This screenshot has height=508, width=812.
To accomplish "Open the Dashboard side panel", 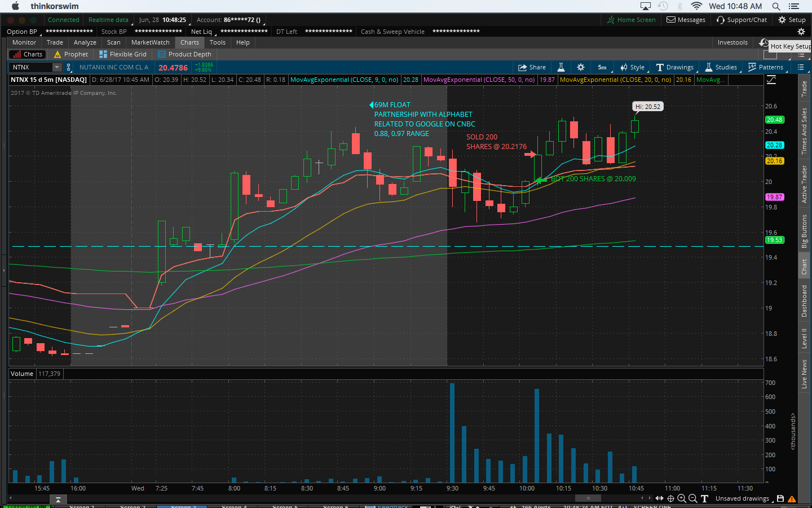I will click(x=804, y=301).
